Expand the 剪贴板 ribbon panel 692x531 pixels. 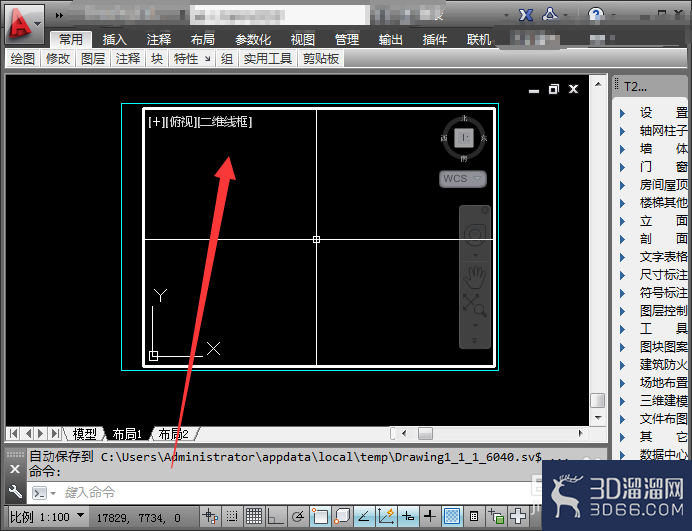coord(321,58)
